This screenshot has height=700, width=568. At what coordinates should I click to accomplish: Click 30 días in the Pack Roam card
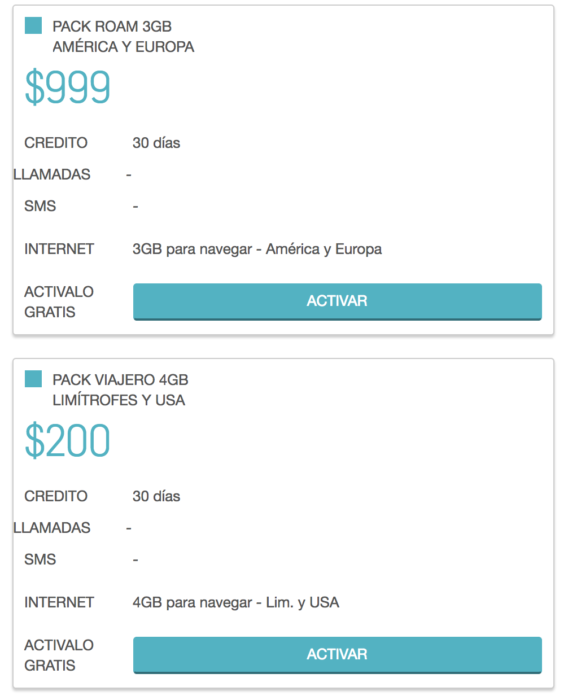pos(156,143)
